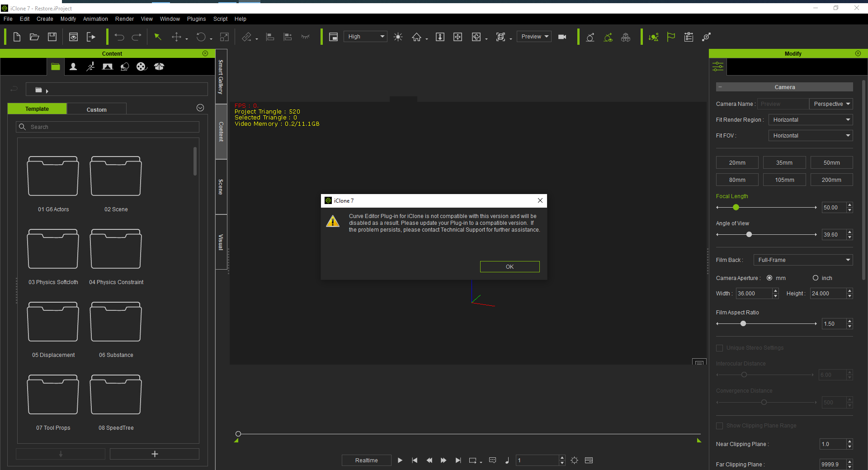Select the mm aperture radio button
Image resolution: width=868 pixels, height=470 pixels.
769,278
